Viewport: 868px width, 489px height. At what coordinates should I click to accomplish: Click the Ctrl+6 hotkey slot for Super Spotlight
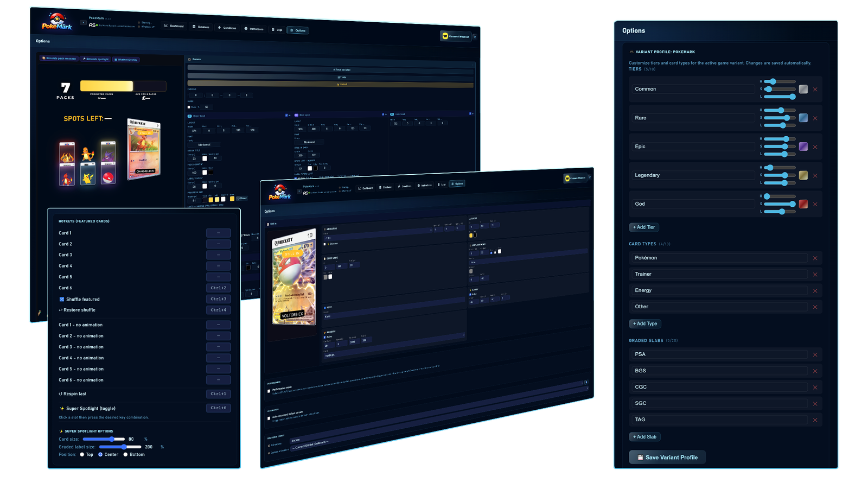(218, 408)
